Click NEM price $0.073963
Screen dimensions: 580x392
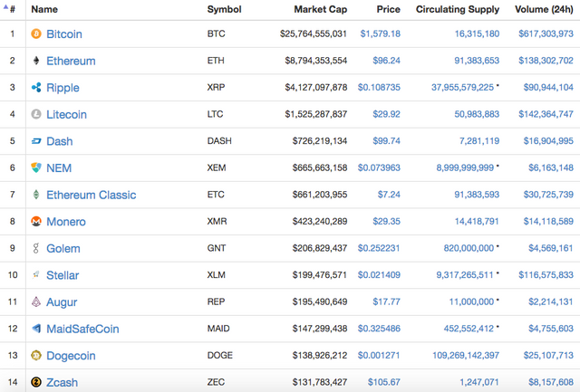(x=379, y=167)
